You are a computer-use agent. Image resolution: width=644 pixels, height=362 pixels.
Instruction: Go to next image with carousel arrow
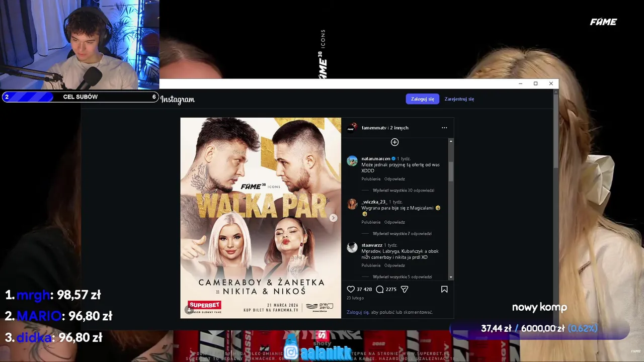pos(333,218)
